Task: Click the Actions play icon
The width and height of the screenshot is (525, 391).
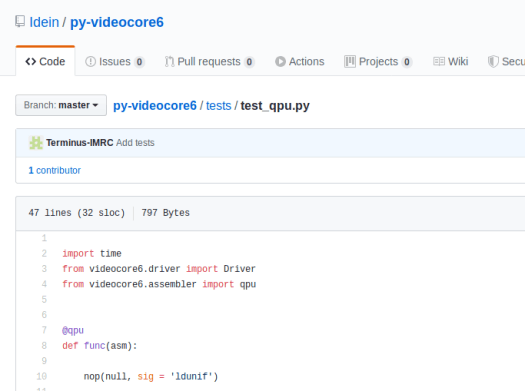Action: point(280,62)
